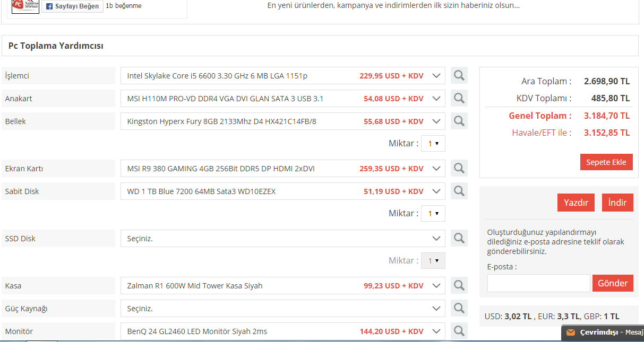
Task: Click the Güç Kaynağı row label
Action: coord(26,309)
